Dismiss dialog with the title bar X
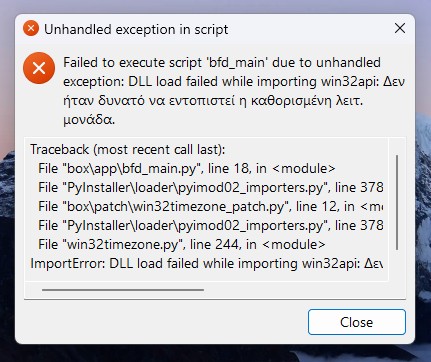Image resolution: width=431 pixels, height=362 pixels. [x=400, y=28]
